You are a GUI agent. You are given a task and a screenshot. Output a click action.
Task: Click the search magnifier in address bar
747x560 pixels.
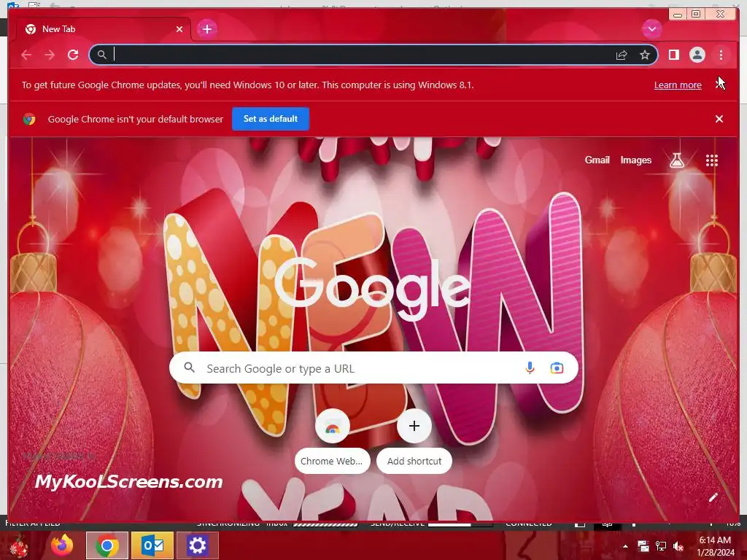102,55
